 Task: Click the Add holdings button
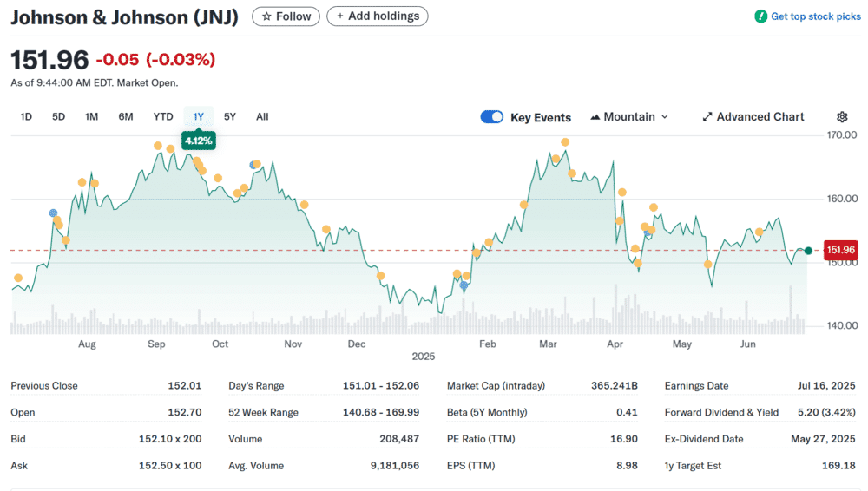click(377, 16)
